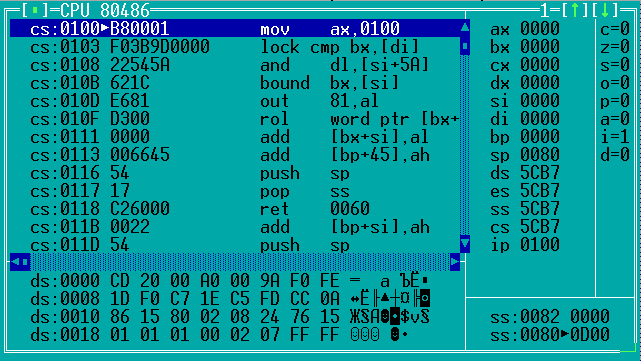The width and height of the screenshot is (641, 361).
Task: Click the green down-arrow iconize icon
Action: coord(605,10)
